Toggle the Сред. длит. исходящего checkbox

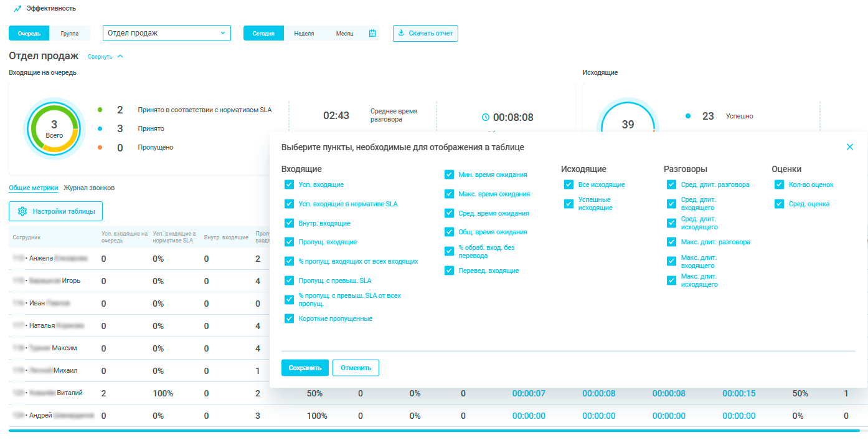671,223
